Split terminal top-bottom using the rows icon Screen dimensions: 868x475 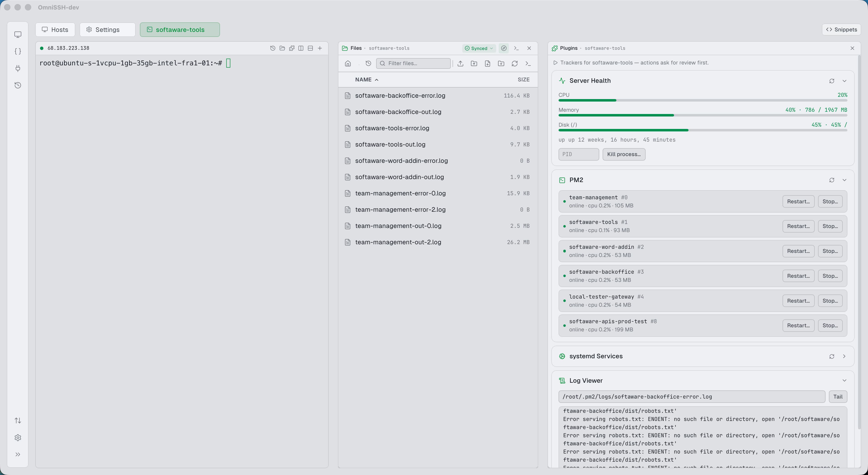click(310, 48)
